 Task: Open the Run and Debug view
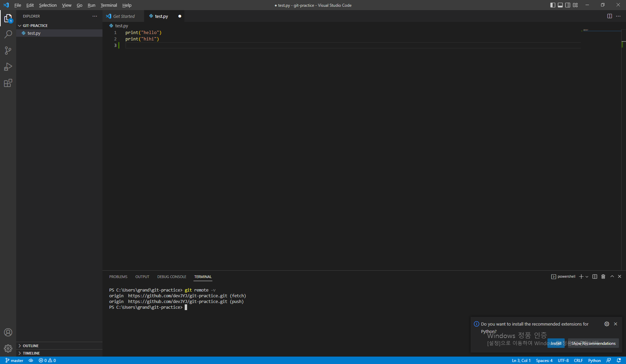click(8, 67)
